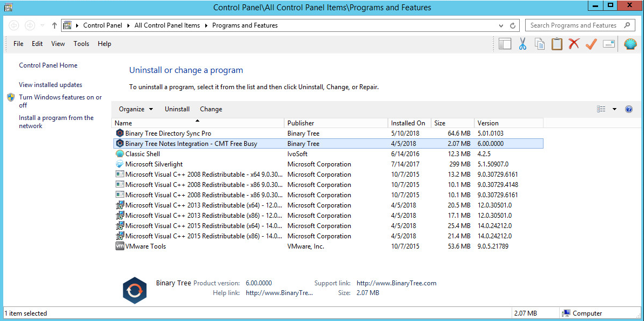Open the view options dropdown arrow
The width and height of the screenshot is (644, 321).
[614, 109]
